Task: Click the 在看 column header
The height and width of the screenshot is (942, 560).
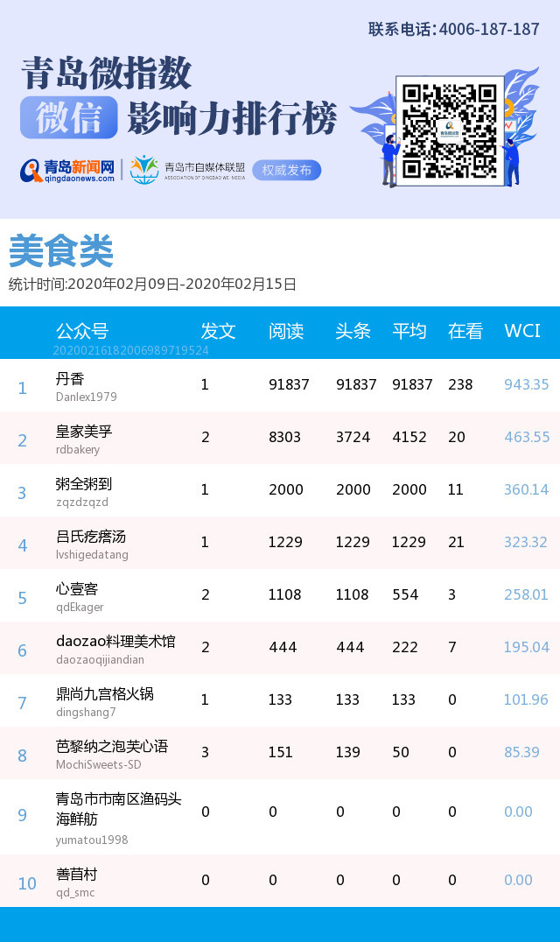Action: (x=465, y=331)
